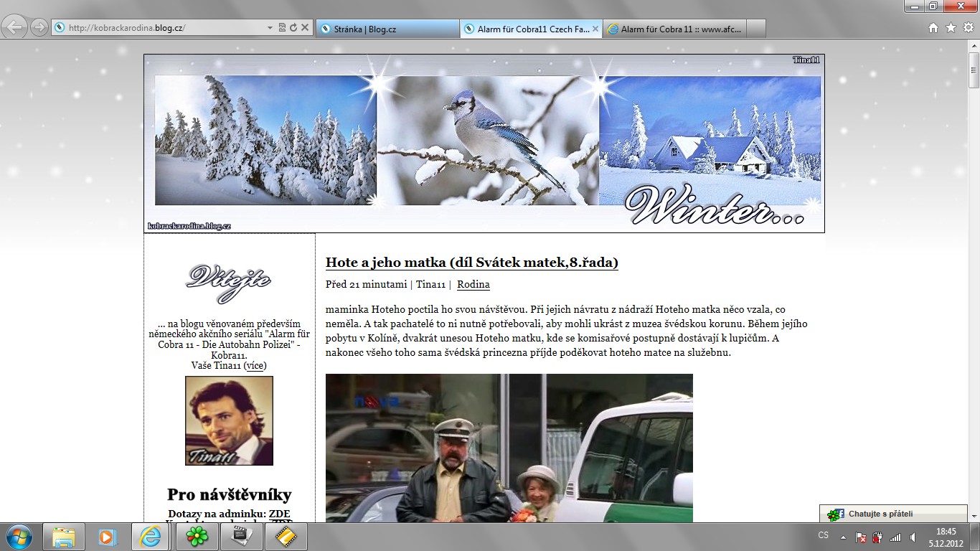Click the Home icon in the browser toolbar
Viewport: 980px width, 551px height.
(933, 28)
